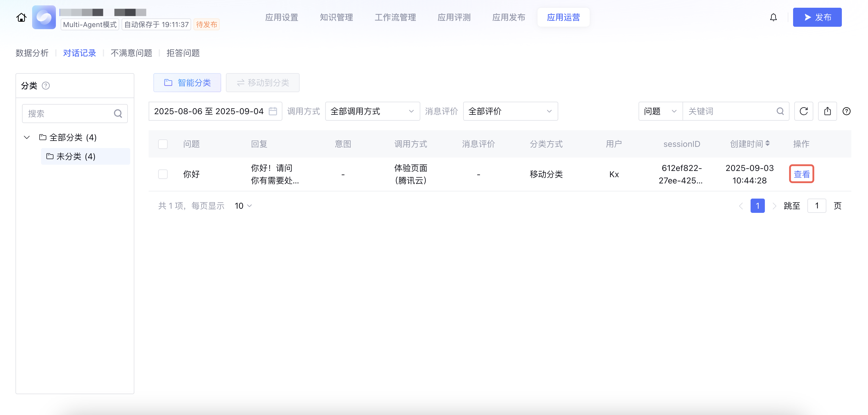The height and width of the screenshot is (415, 868).
Task: Click the 查看 link in the row
Action: (x=801, y=174)
